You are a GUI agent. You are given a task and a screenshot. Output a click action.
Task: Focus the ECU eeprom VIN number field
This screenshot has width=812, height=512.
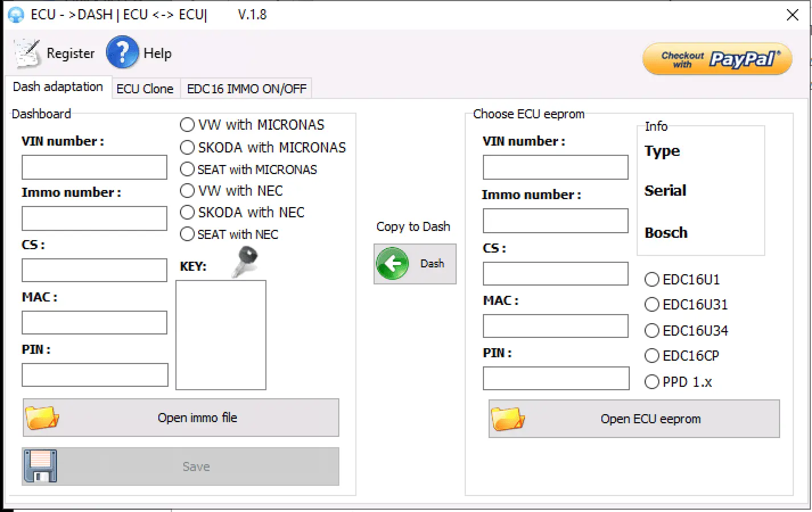(556, 168)
